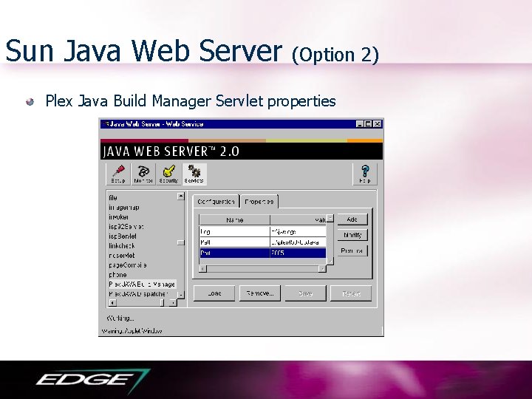Click the properties table scroll-down arrow
This screenshot has width=532, height=399.
pyautogui.click(x=330, y=261)
